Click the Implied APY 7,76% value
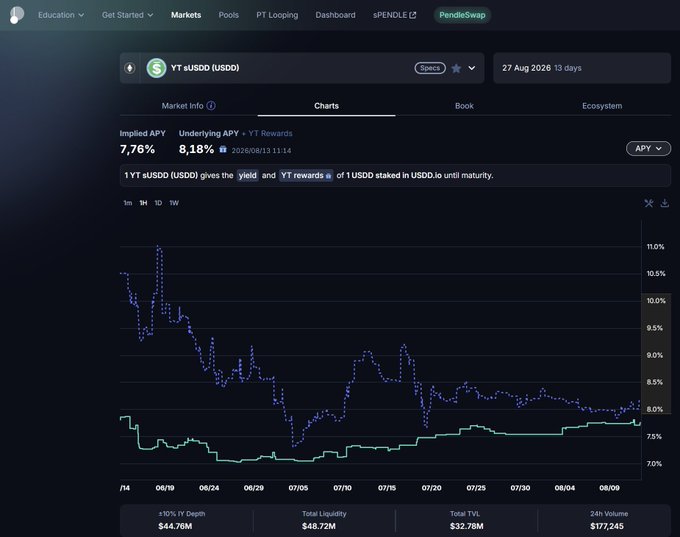The width and height of the screenshot is (680, 537). pyautogui.click(x=137, y=149)
